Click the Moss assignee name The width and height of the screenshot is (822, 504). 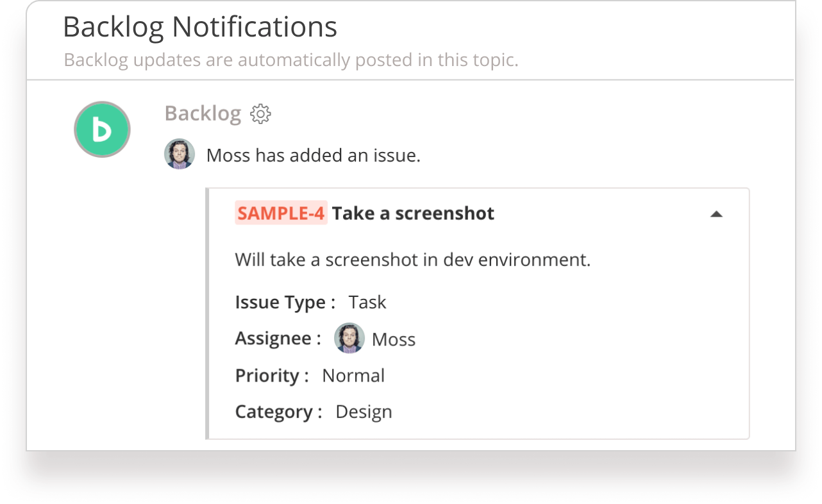pos(394,339)
